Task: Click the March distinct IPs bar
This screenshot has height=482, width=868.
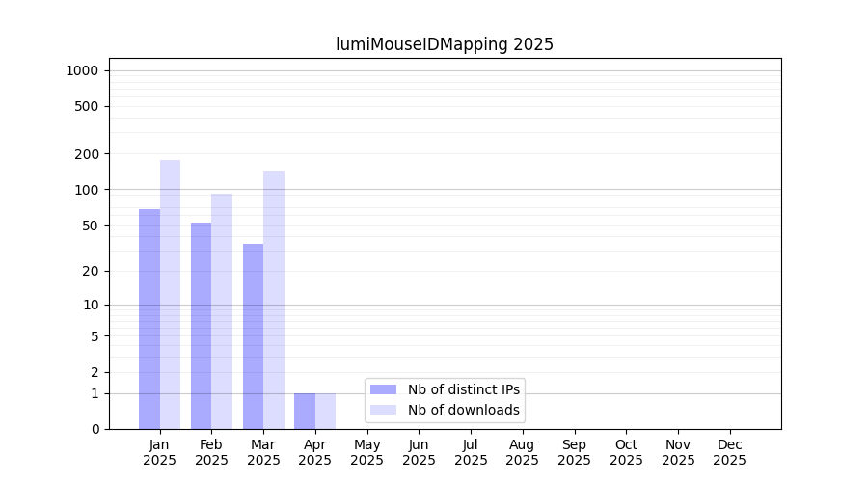Action: (x=253, y=336)
